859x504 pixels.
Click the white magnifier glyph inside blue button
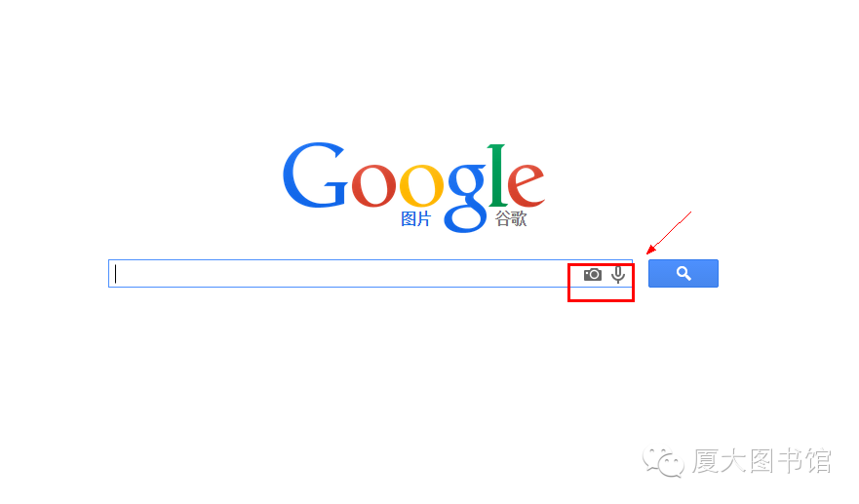(x=683, y=273)
